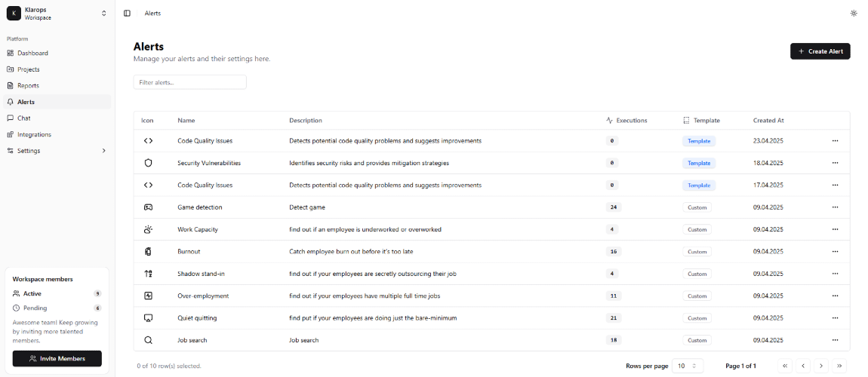
Task: Click the shield icon for Security Vulnerabilities
Action: 148,163
